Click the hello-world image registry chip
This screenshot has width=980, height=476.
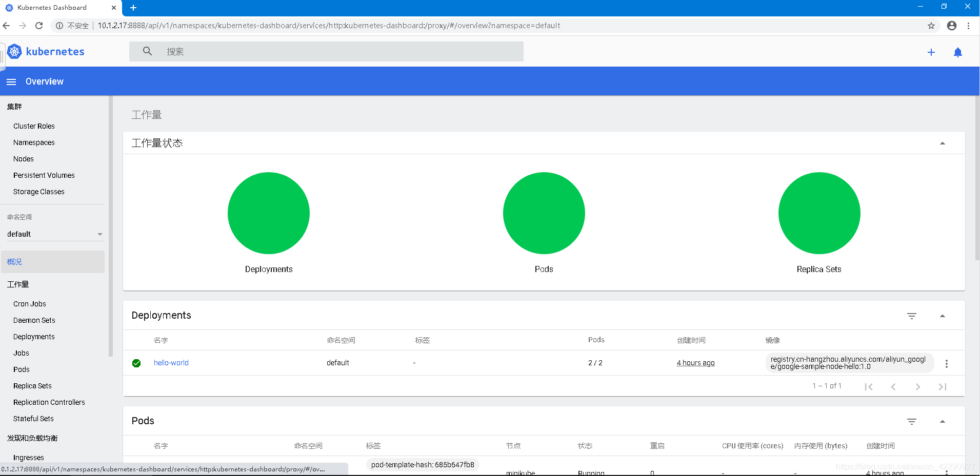coord(849,363)
